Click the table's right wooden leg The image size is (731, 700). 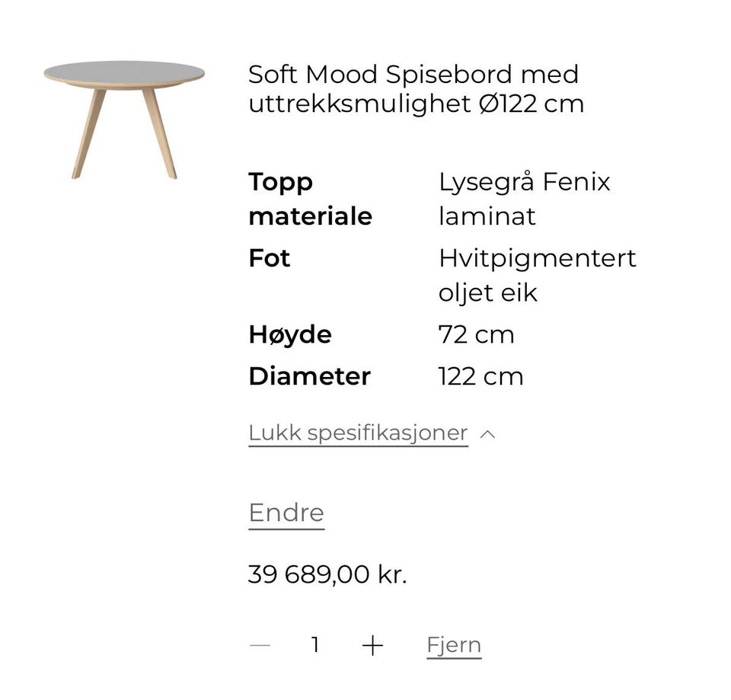160,134
